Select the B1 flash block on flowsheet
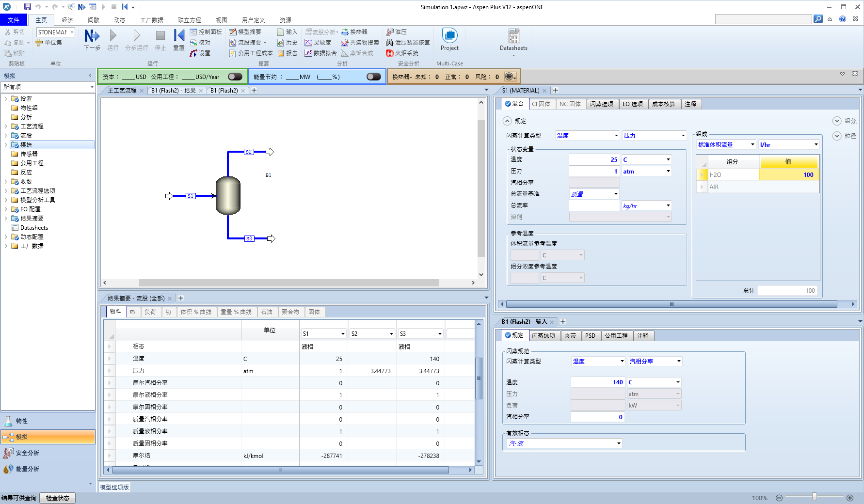The image size is (864, 504). [x=228, y=195]
